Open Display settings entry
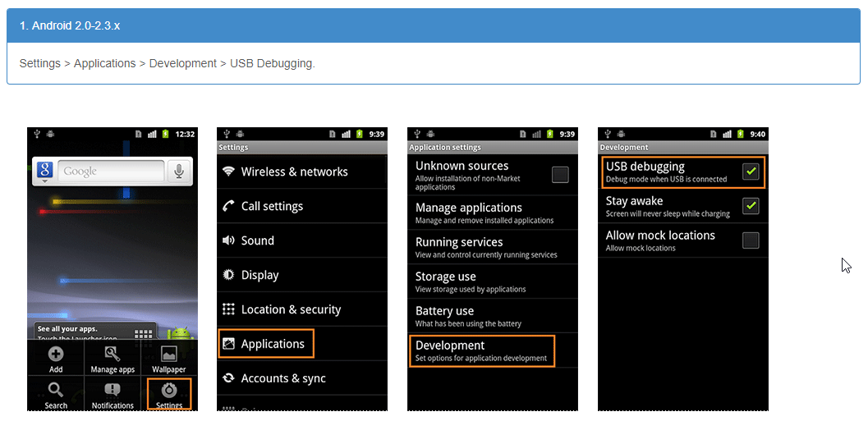Screen dimensions: 868x421 point(301,275)
